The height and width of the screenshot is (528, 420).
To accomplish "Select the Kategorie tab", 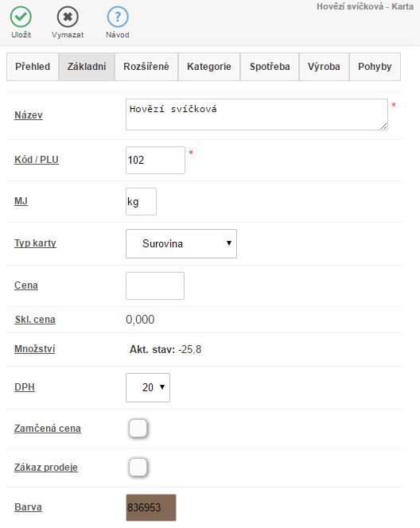I will point(209,67).
